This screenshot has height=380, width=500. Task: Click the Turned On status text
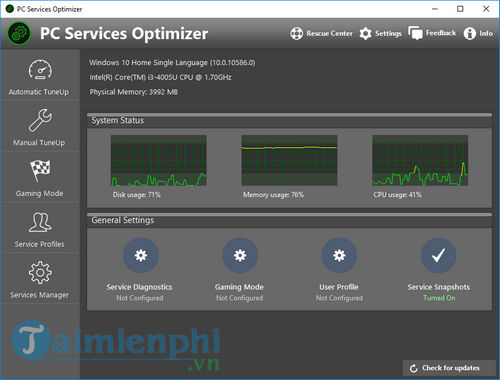point(439,298)
